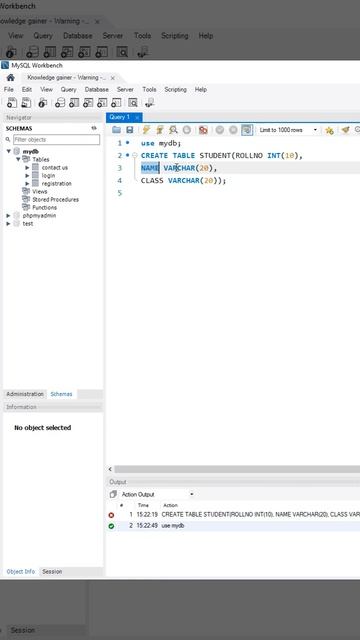Open the Limit to 1000 rows dropdown
The height and width of the screenshot is (640, 360).
288,130
